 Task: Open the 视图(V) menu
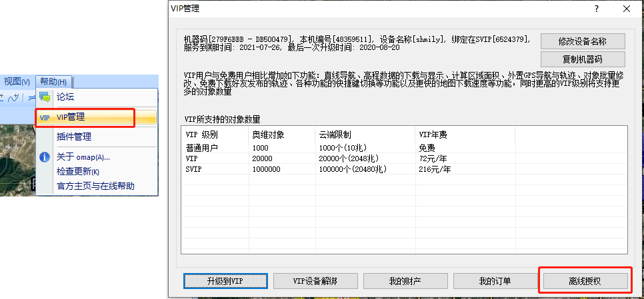pyautogui.click(x=17, y=82)
